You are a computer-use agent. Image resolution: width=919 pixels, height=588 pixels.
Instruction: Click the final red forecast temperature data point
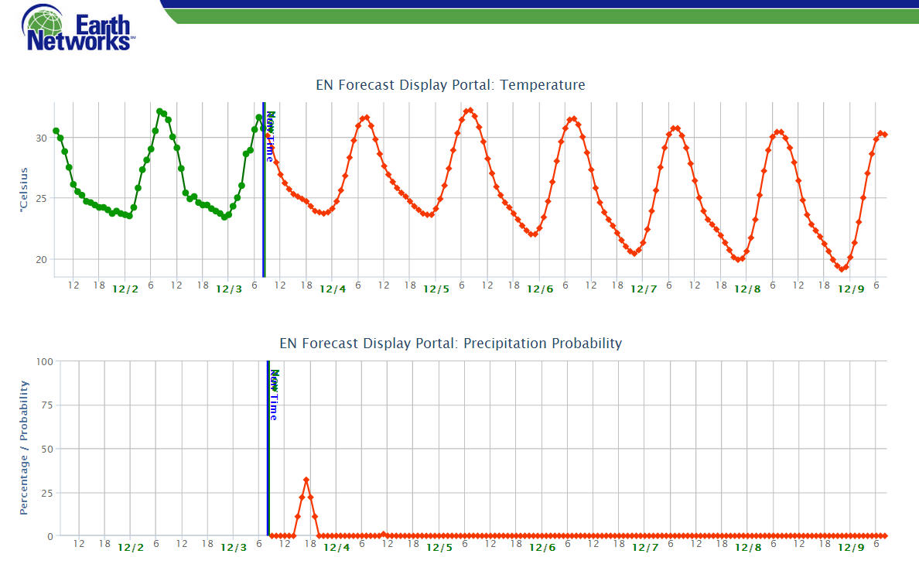pyautogui.click(x=884, y=135)
